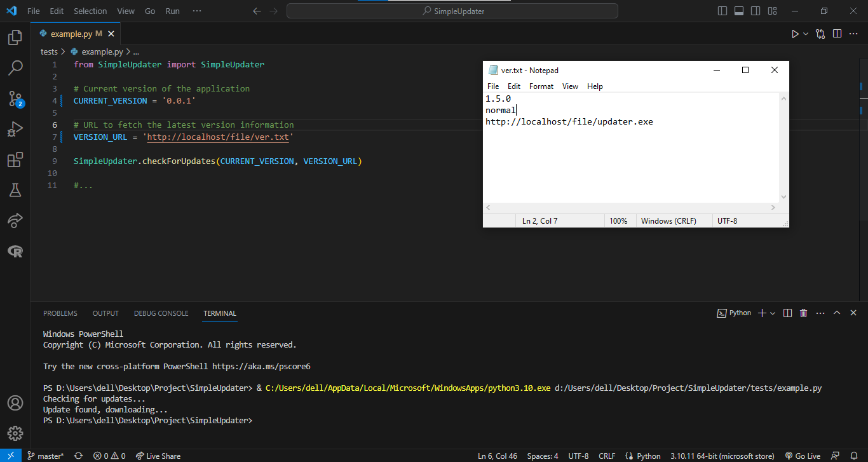Screen dimensions: 868x462
Task: Split the terminal pane
Action: click(787, 313)
